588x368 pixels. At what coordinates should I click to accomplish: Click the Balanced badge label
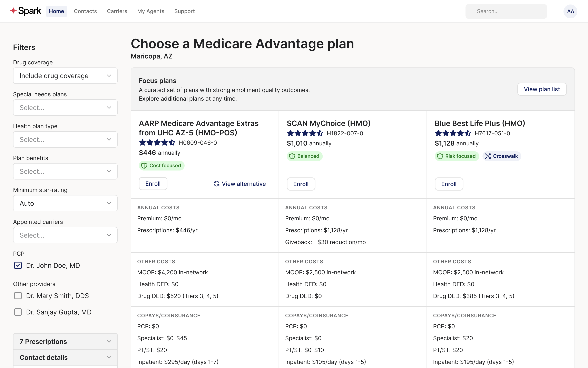(x=308, y=156)
